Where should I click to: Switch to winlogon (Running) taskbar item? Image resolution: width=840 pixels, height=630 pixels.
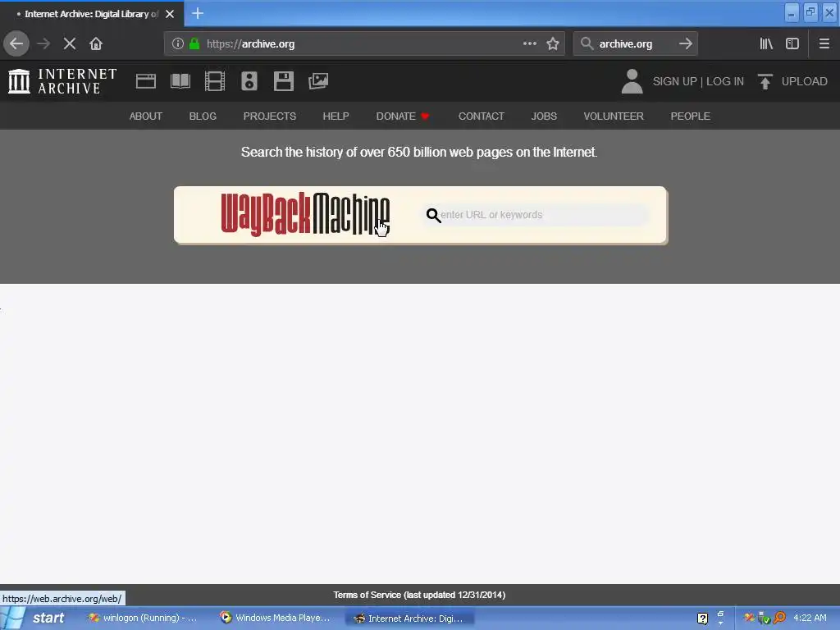click(x=143, y=619)
